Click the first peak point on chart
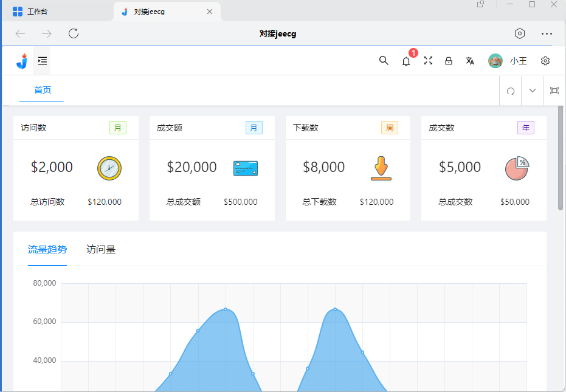The width and height of the screenshot is (566, 392). click(226, 309)
